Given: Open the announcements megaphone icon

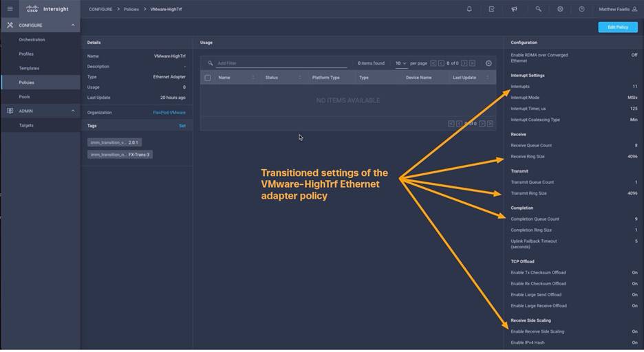Looking at the screenshot, I should (514, 9).
